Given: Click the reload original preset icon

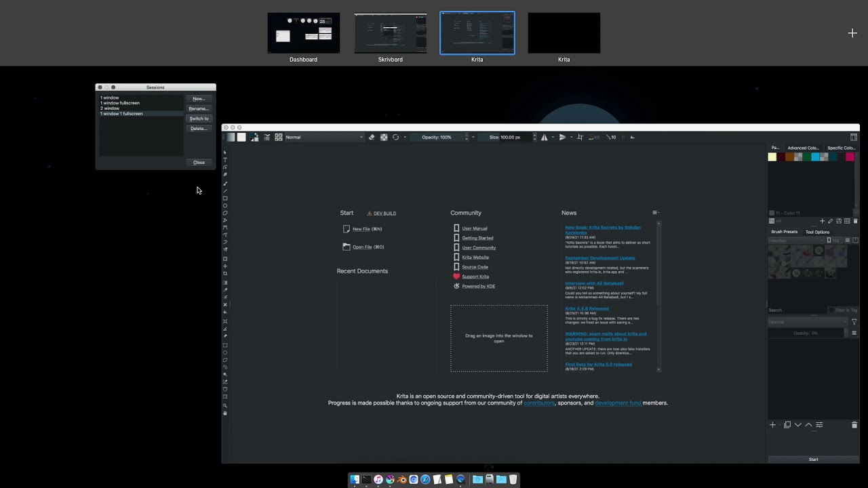Looking at the screenshot, I should coord(396,138).
